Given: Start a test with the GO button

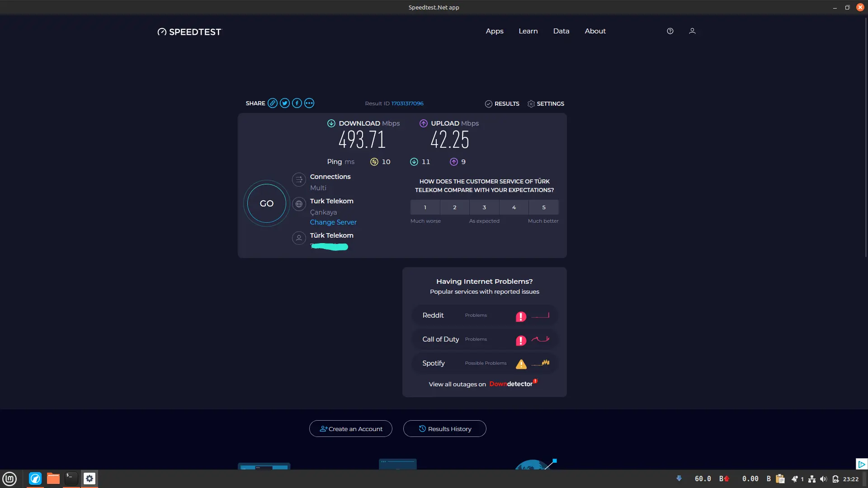Looking at the screenshot, I should [x=267, y=203].
